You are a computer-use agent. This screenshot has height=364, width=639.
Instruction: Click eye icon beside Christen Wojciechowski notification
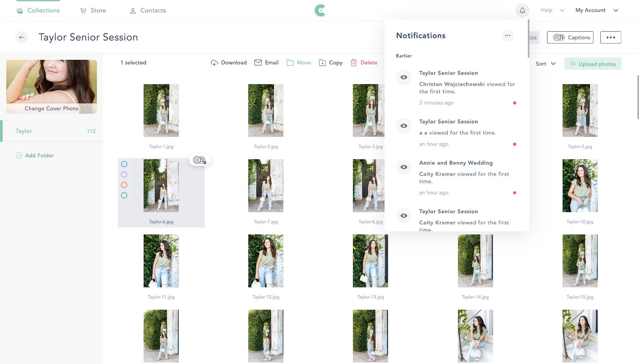(x=404, y=77)
